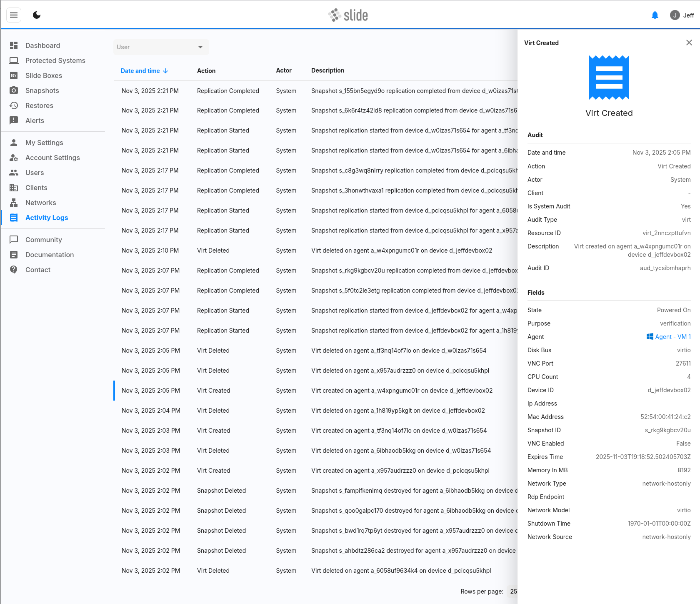Select Protected Systems in sidebar
Image resolution: width=700 pixels, height=604 pixels.
(55, 60)
